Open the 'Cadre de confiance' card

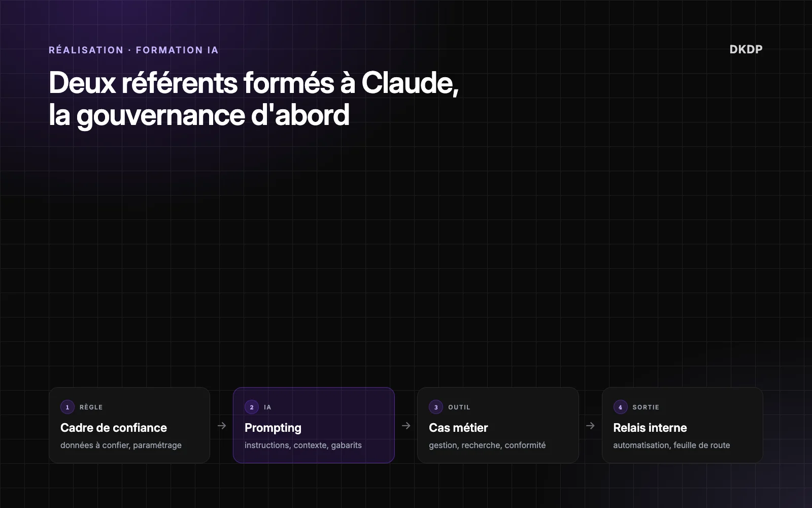pos(129,425)
